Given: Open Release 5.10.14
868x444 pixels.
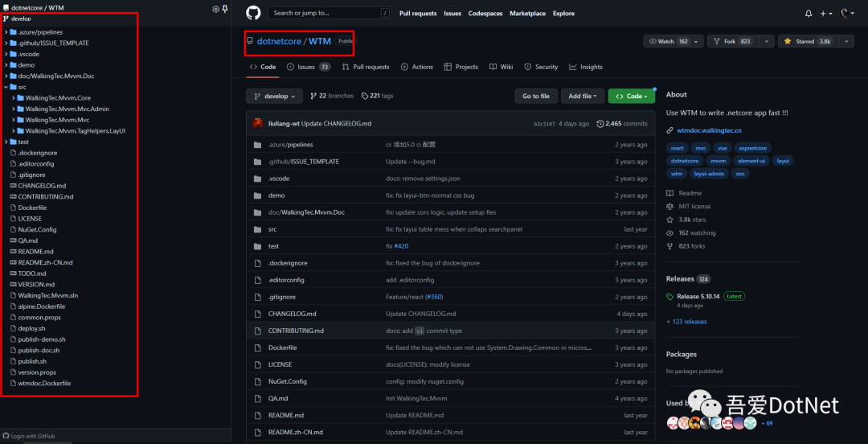Looking at the screenshot, I should pyautogui.click(x=698, y=297).
